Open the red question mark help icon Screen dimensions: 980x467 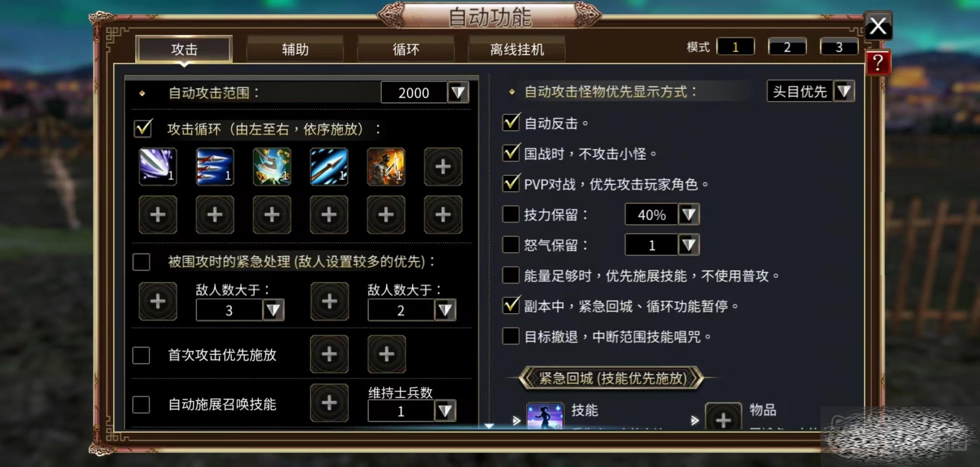(878, 63)
